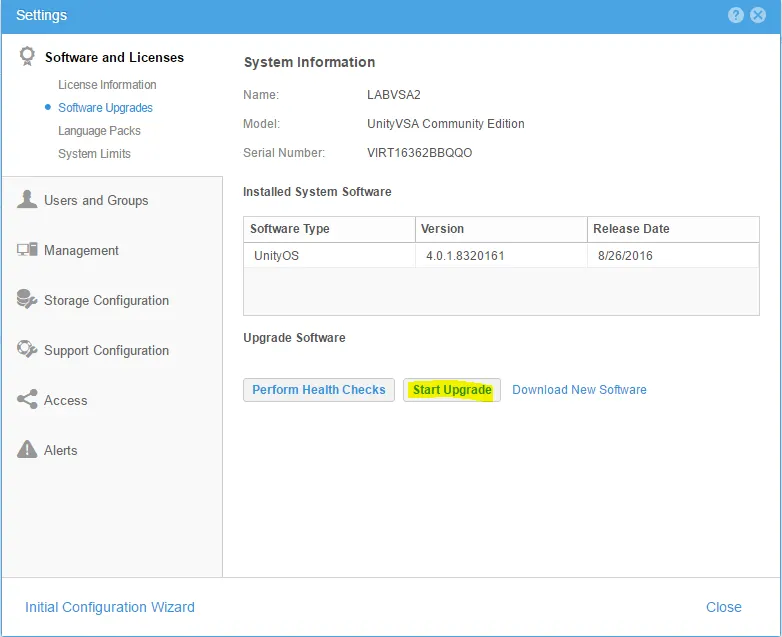
Task: Sort by Release Date column header
Action: [x=673, y=229]
